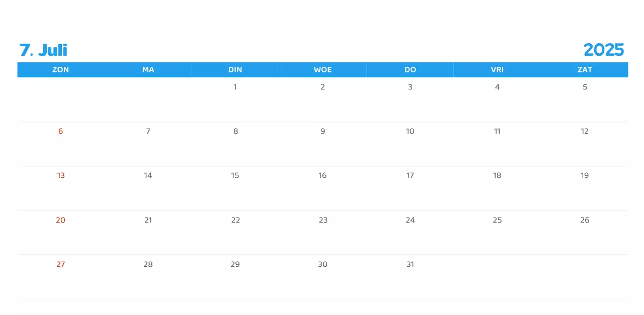Select the DIN column header
644x315 pixels.
(235, 70)
